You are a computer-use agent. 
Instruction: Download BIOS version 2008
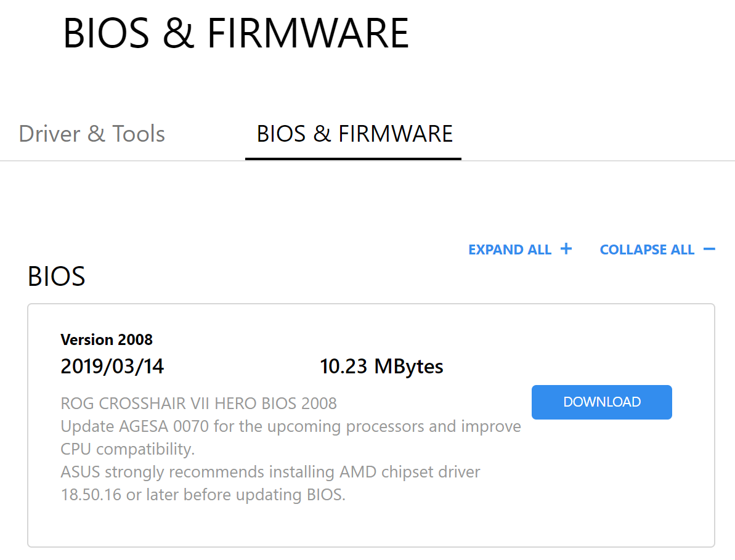[601, 402]
